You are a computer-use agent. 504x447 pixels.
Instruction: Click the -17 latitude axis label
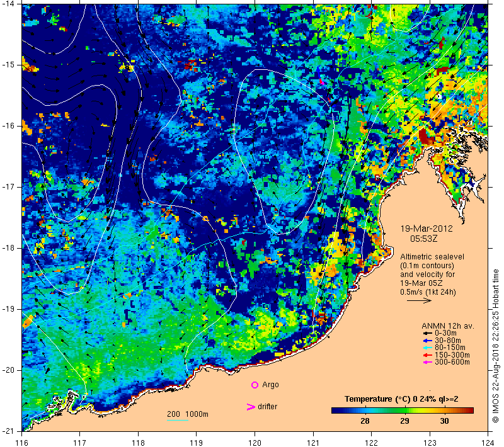(x=8, y=187)
